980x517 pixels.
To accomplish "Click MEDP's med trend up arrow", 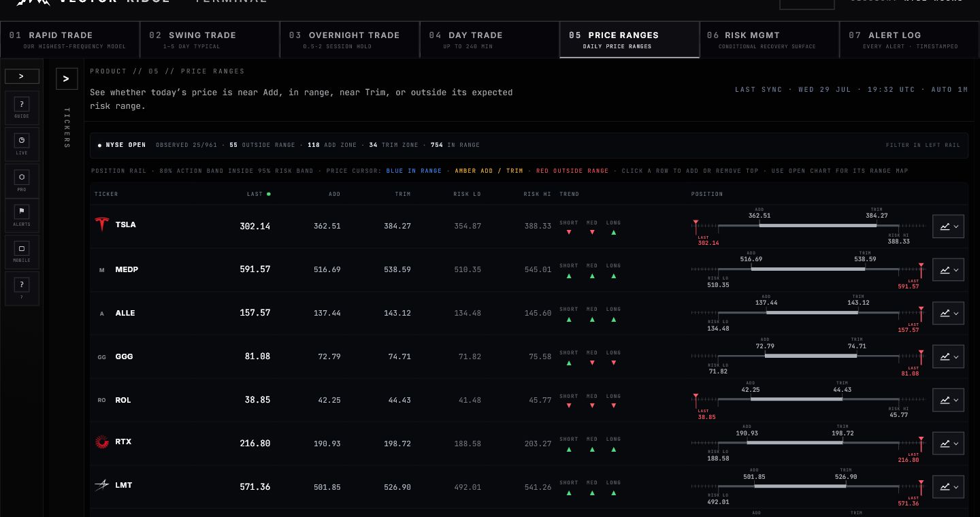I will 591,276.
